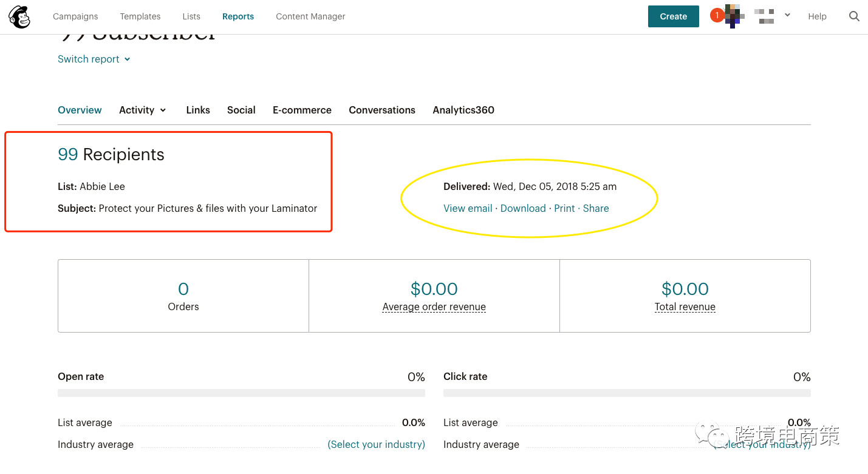Click the Mailchimp monkey logo
The image size is (868, 474).
19,17
